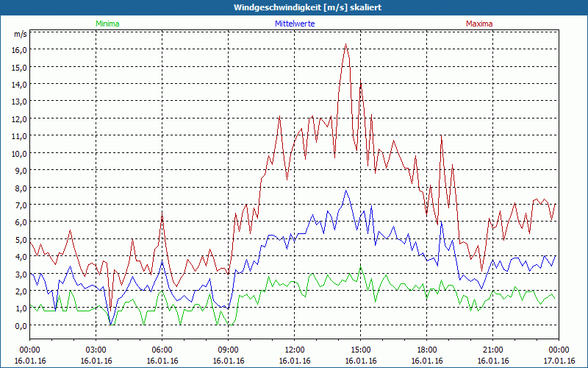Select the 21:00 time axis label
The height and width of the screenshot is (368, 588).
(492, 350)
